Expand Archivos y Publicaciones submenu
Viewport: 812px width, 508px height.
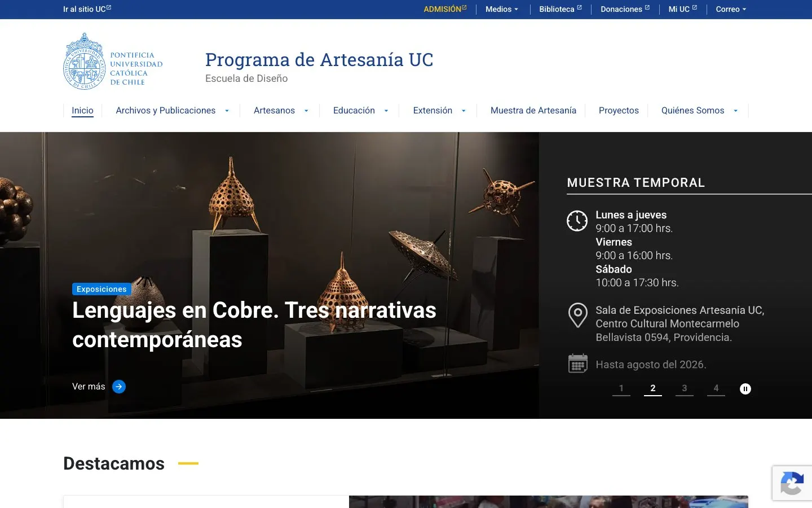coord(227,111)
